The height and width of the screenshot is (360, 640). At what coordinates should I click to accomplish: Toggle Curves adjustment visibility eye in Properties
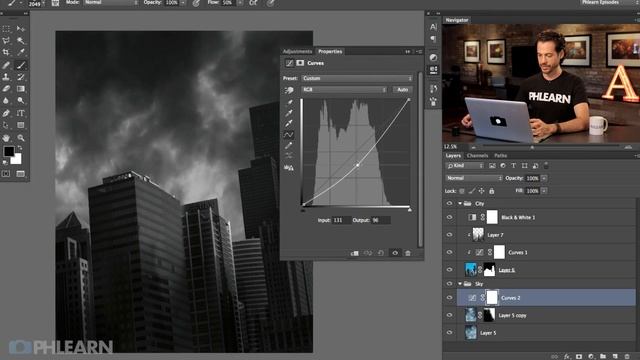coord(395,253)
